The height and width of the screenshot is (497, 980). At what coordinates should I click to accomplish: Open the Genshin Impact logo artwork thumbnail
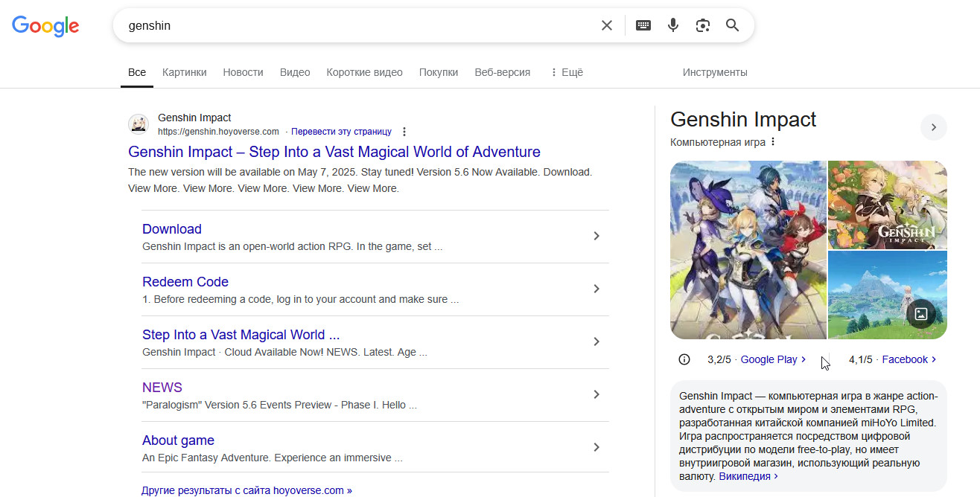tap(888, 205)
